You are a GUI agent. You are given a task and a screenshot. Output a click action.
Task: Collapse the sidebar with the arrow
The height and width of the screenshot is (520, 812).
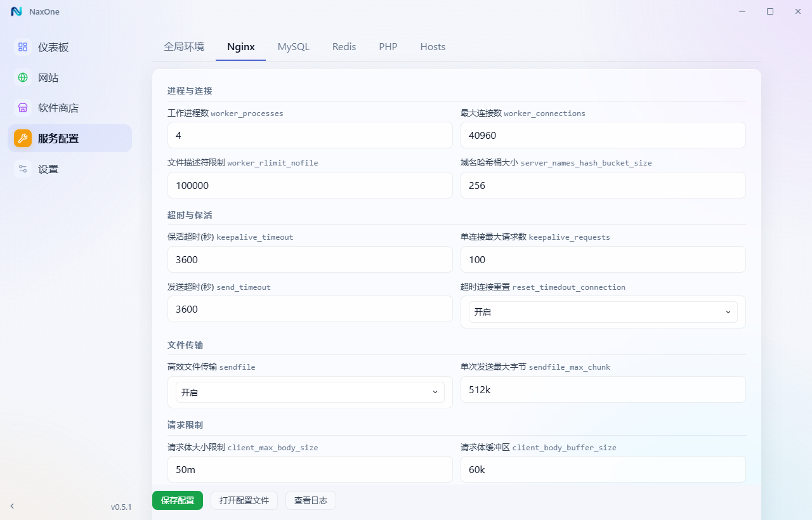point(12,506)
